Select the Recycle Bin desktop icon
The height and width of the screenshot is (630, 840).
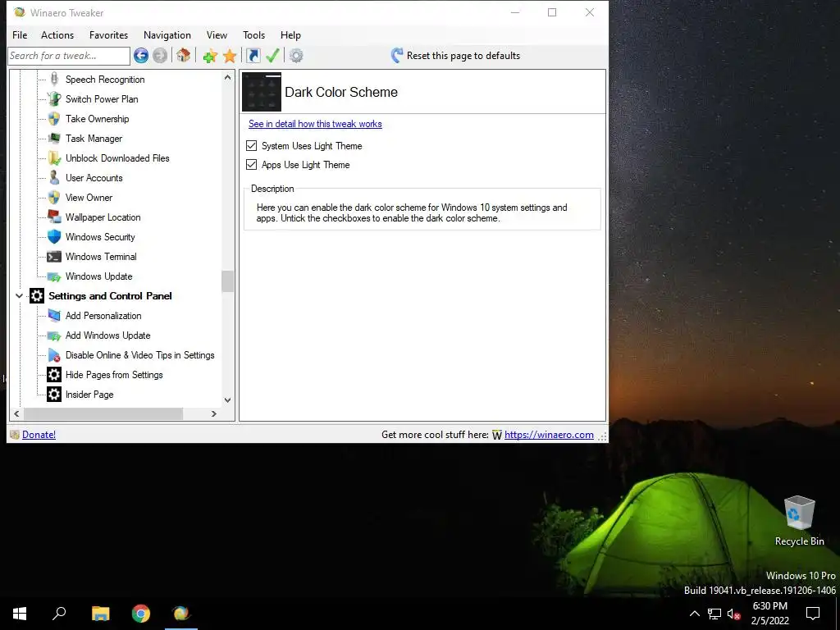799,521
